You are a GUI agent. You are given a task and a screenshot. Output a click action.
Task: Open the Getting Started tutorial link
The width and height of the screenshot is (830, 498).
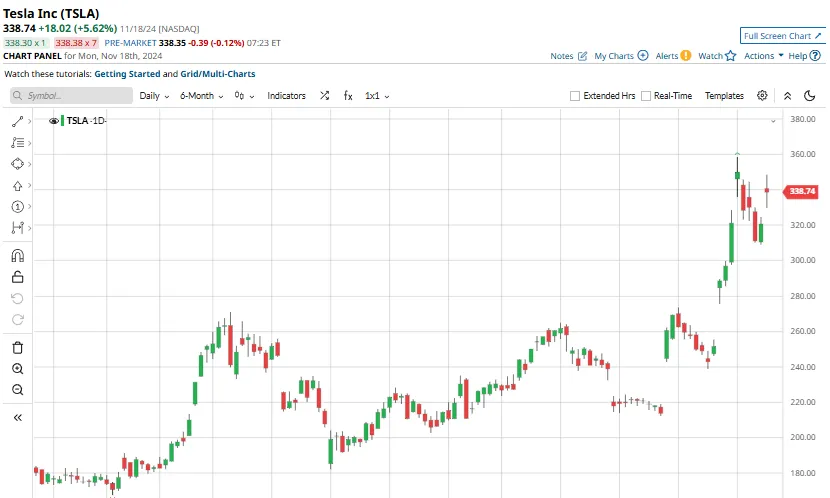(x=127, y=74)
